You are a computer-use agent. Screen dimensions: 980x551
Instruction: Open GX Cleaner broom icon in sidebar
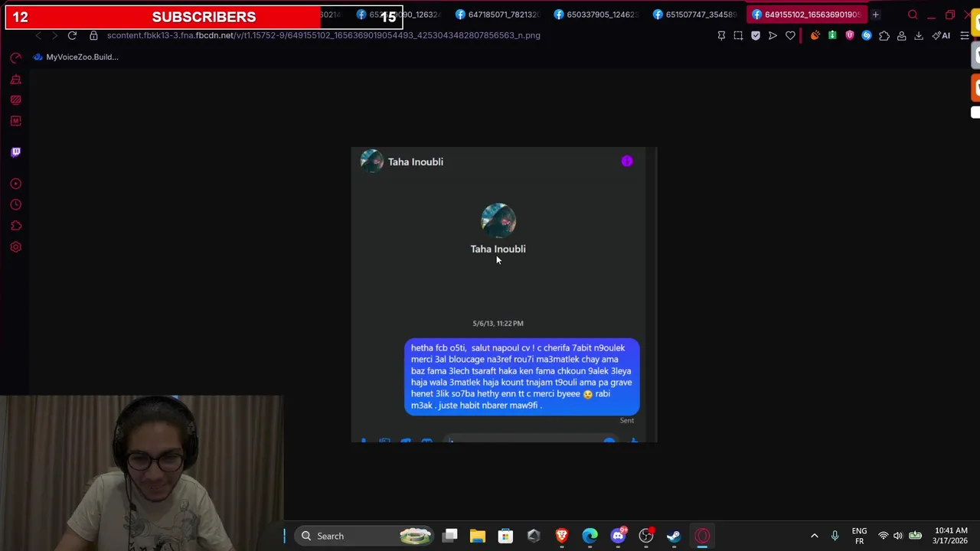coord(15,80)
